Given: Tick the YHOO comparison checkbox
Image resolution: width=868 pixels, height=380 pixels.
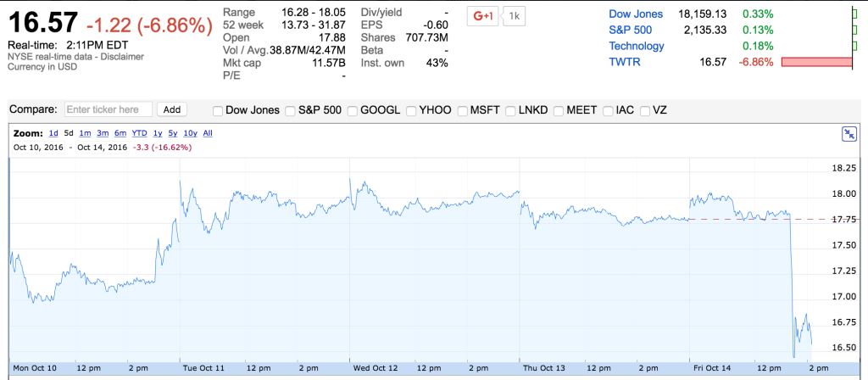Looking at the screenshot, I should pyautogui.click(x=411, y=110).
